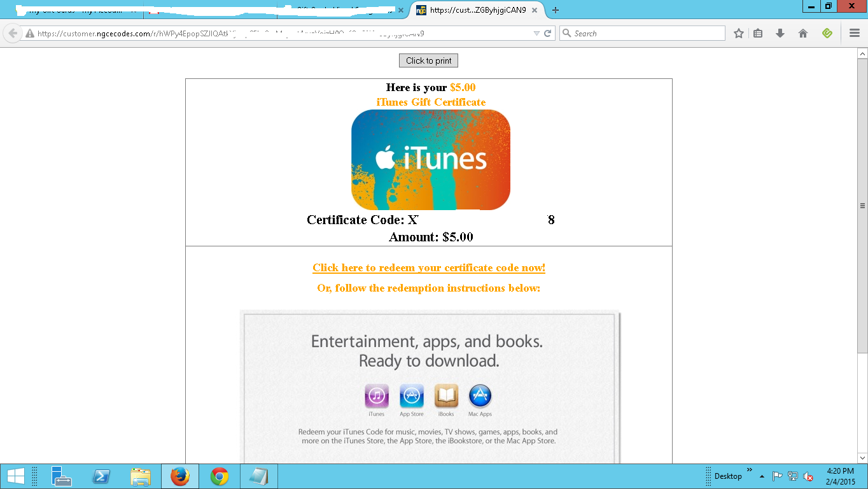Image resolution: width=868 pixels, height=489 pixels.
Task: Click the iTunes gift card image
Action: [x=431, y=160]
